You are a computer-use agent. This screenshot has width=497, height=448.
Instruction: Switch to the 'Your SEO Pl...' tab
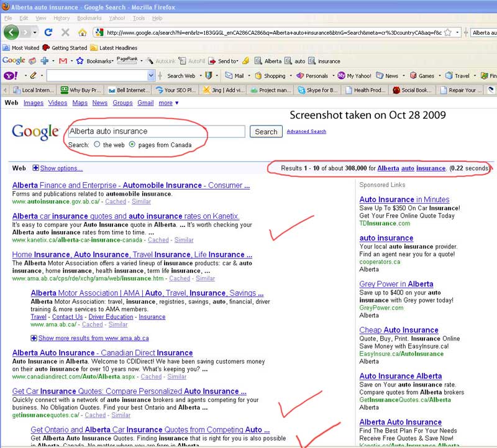pyautogui.click(x=176, y=90)
